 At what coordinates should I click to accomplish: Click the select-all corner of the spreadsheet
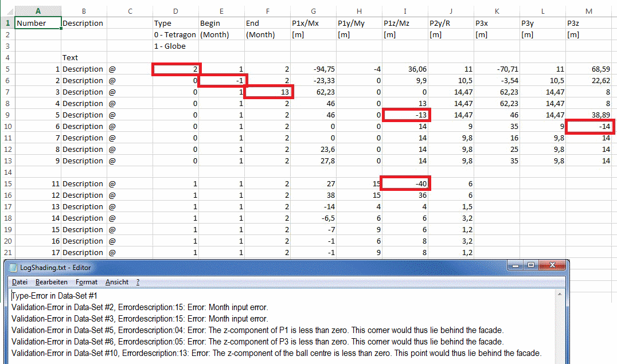pyautogui.click(x=8, y=11)
